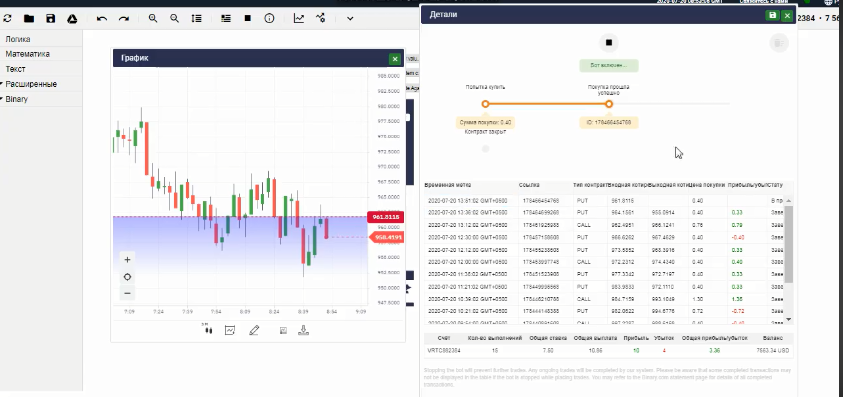The width and height of the screenshot is (843, 397).
Task: Click the redo arrow icon
Action: tap(124, 18)
